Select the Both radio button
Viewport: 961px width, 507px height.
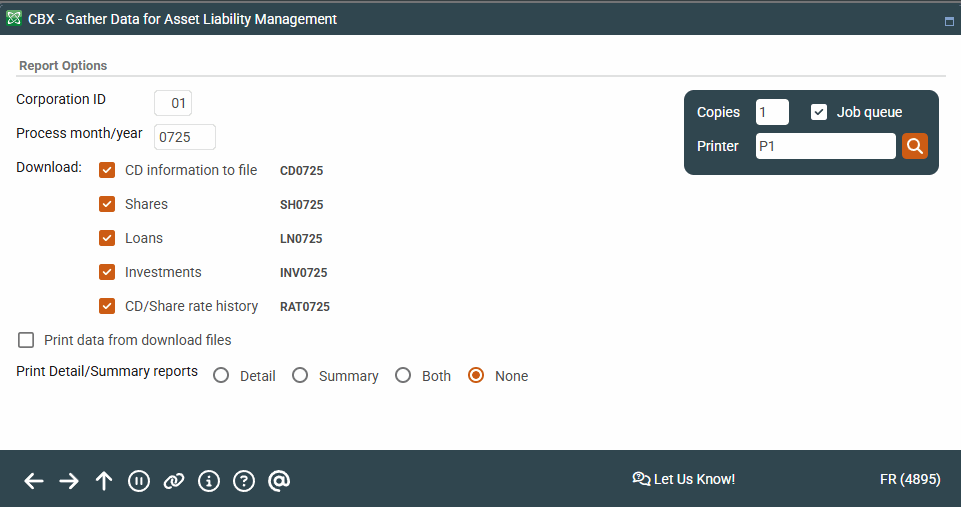(403, 376)
